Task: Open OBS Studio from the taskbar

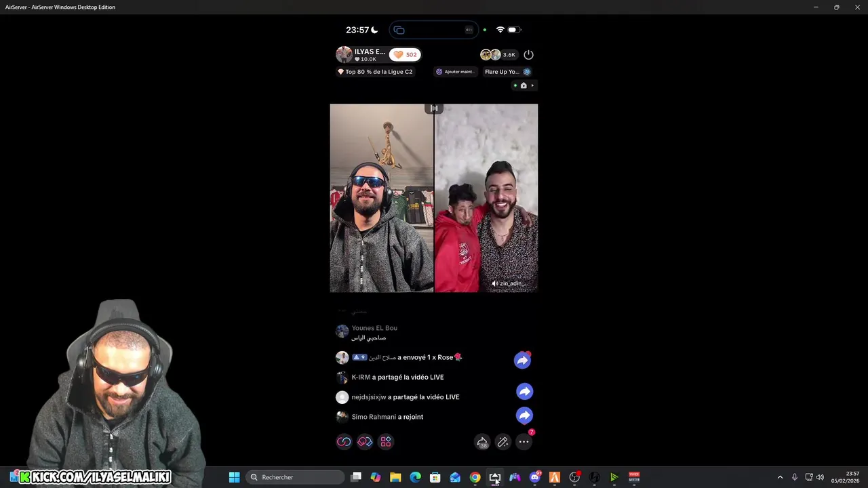Action: (x=574, y=477)
